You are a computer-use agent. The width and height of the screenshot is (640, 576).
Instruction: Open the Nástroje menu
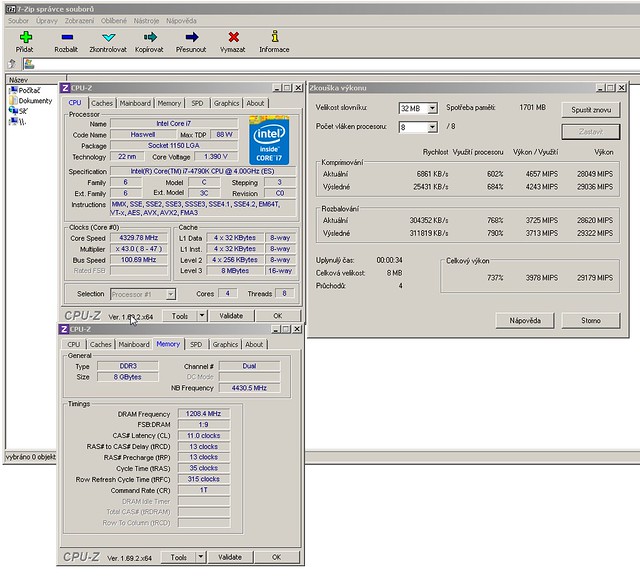146,20
